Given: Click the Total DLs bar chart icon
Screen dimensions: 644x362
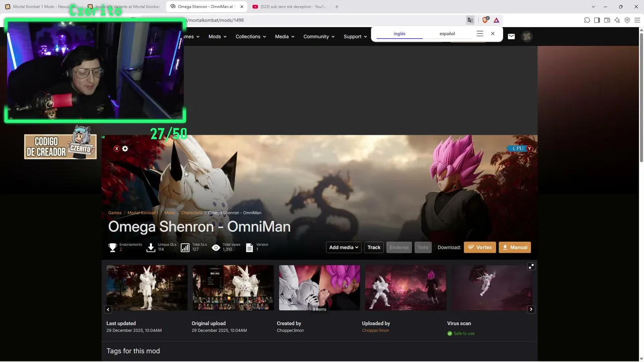Looking at the screenshot, I should (x=185, y=247).
